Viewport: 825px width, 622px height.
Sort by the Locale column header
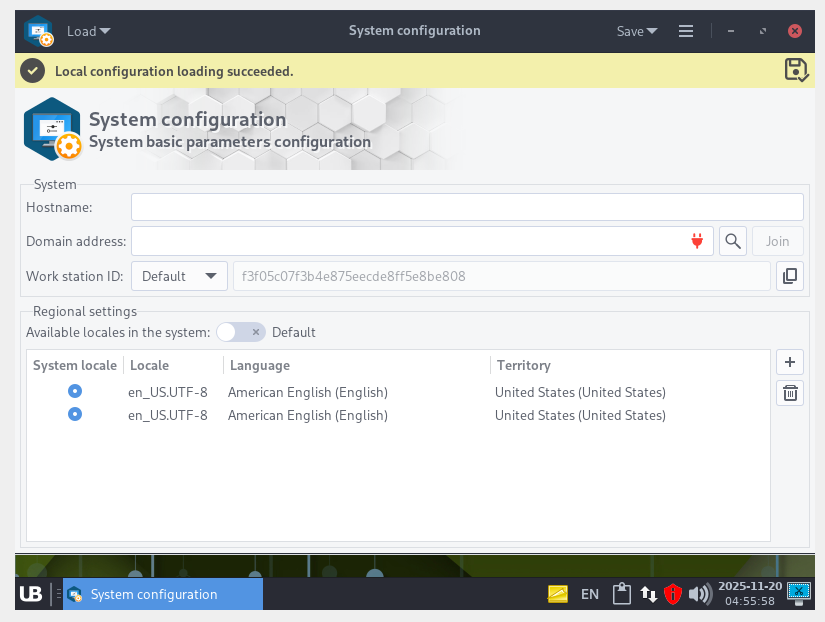149,365
